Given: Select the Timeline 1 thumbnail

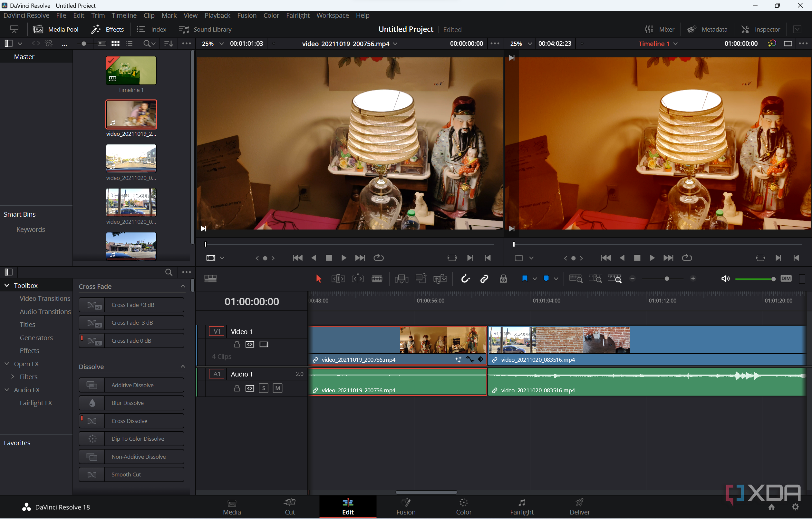Looking at the screenshot, I should pos(131,70).
